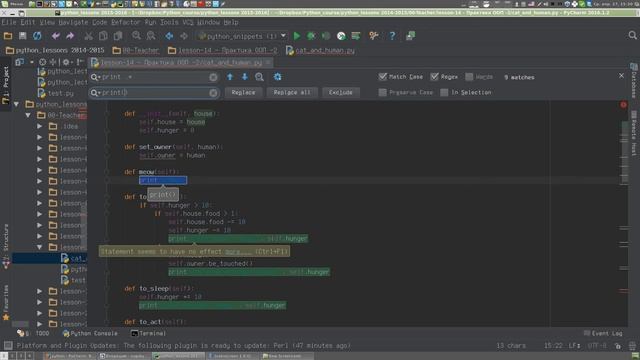Viewport: 640px width, 360px height.
Task: Open help with the question mark icon
Action: tap(392, 36)
